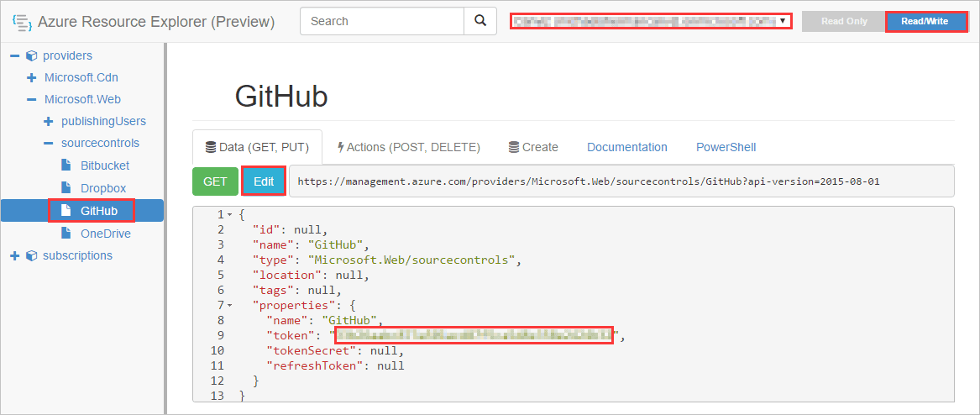
Task: Click the GitHub page heading
Action: point(281,97)
